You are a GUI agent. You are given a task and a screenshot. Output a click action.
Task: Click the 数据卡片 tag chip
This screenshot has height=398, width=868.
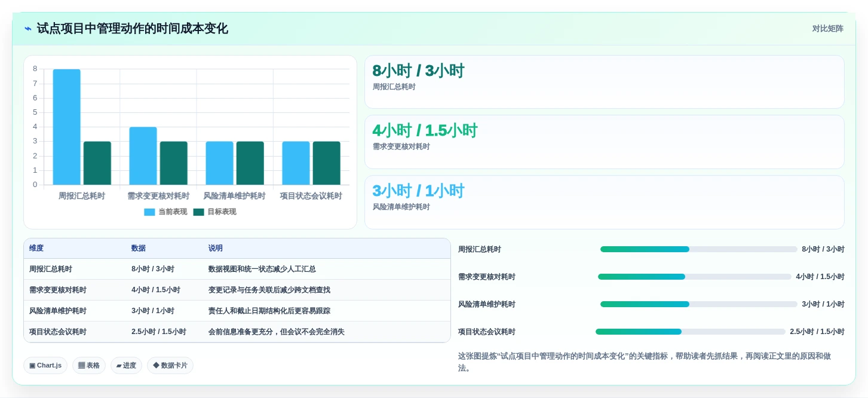(x=170, y=365)
